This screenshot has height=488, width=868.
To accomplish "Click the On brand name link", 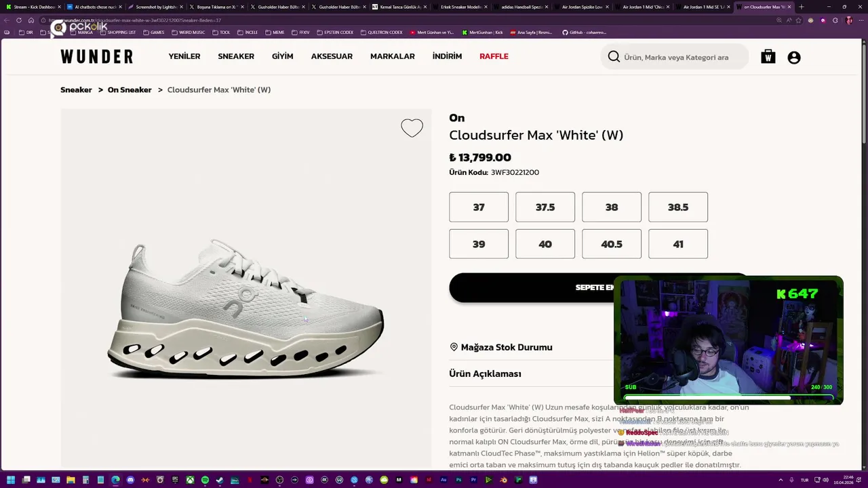I will [456, 118].
